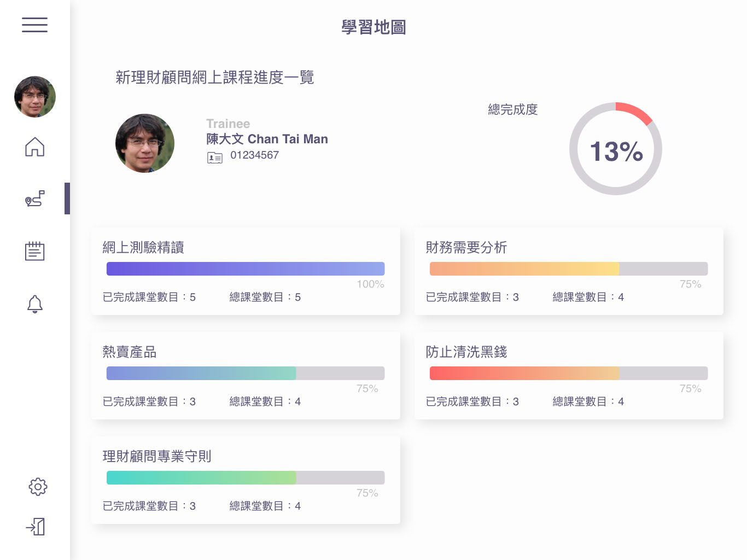Click the 100% value in 網上測驗精讀 card
747x560 pixels.
(x=371, y=284)
